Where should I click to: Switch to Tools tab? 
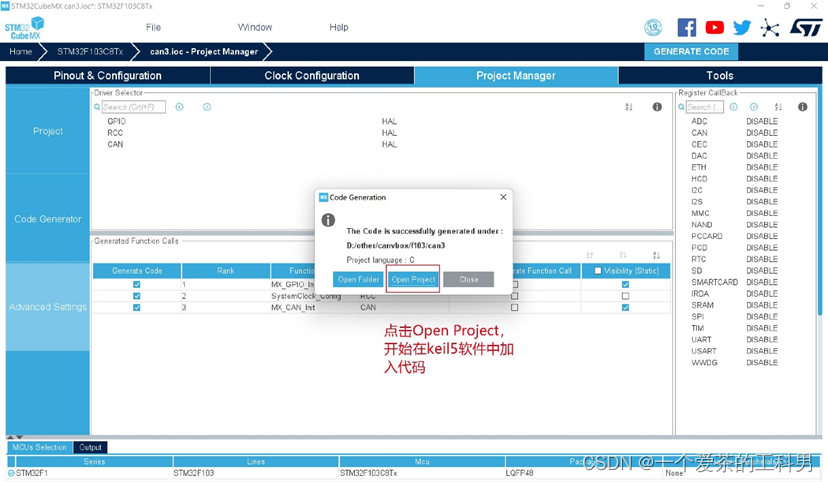720,75
